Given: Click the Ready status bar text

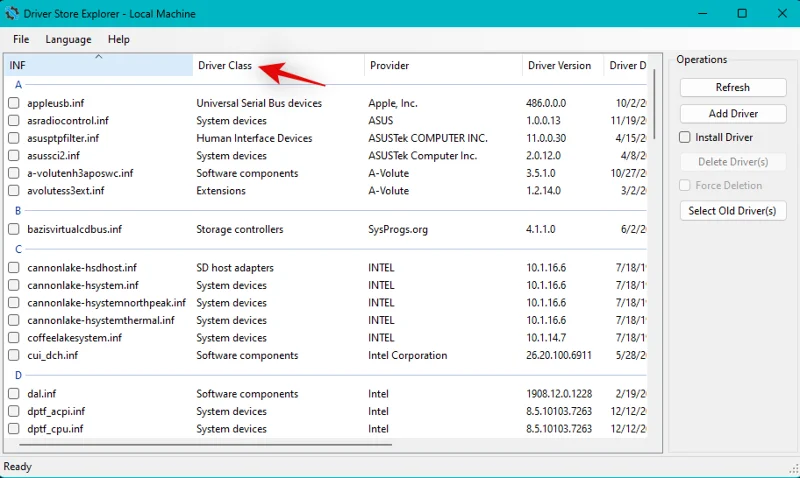Looking at the screenshot, I should click(x=17, y=466).
